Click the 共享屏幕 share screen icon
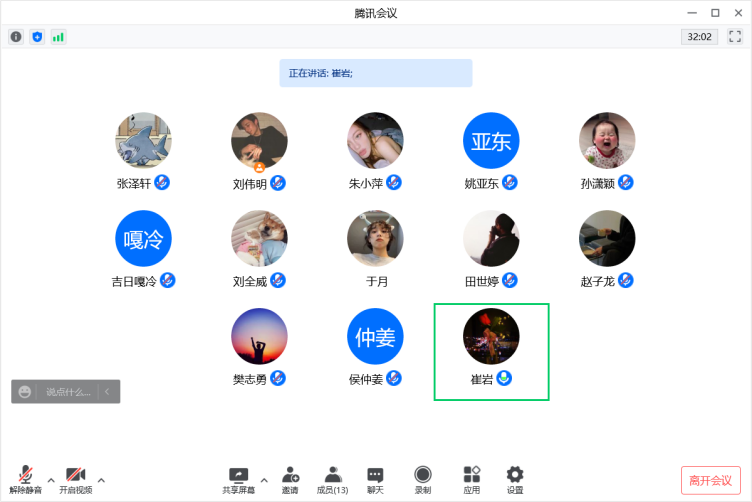The height and width of the screenshot is (502, 752). point(238,476)
